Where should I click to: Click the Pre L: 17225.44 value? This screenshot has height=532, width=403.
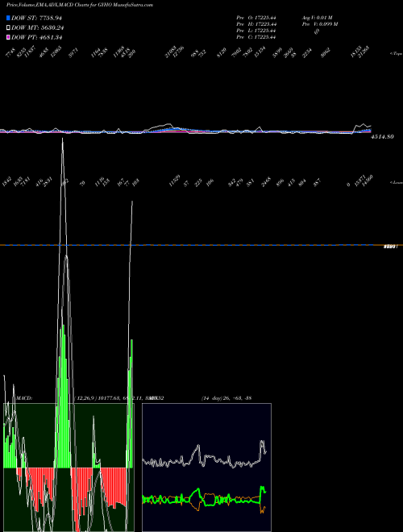coord(256,31)
